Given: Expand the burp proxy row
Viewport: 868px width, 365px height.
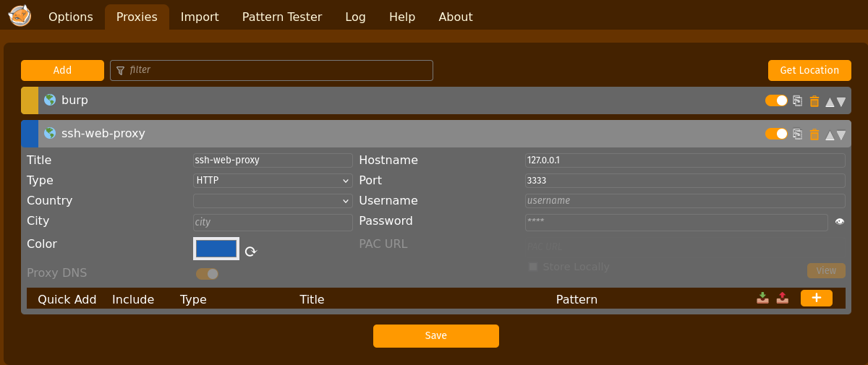Looking at the screenshot, I should point(436,100).
